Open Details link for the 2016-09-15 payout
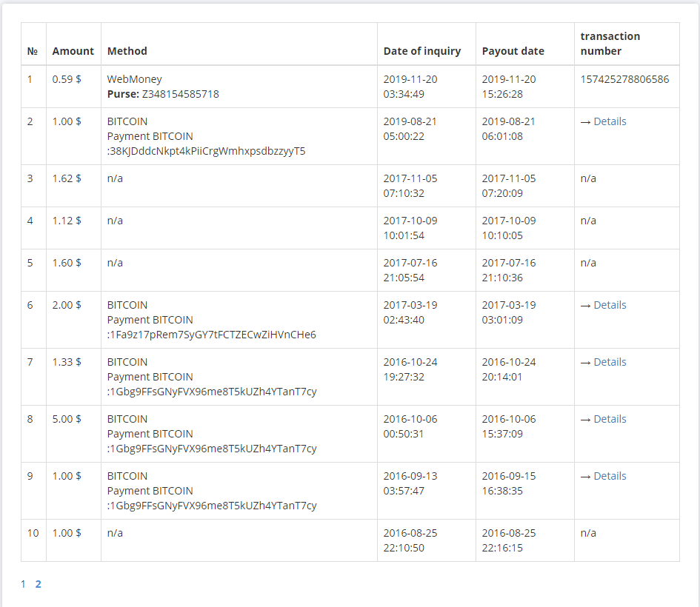Viewport: 700px width, 607px height. click(x=610, y=476)
